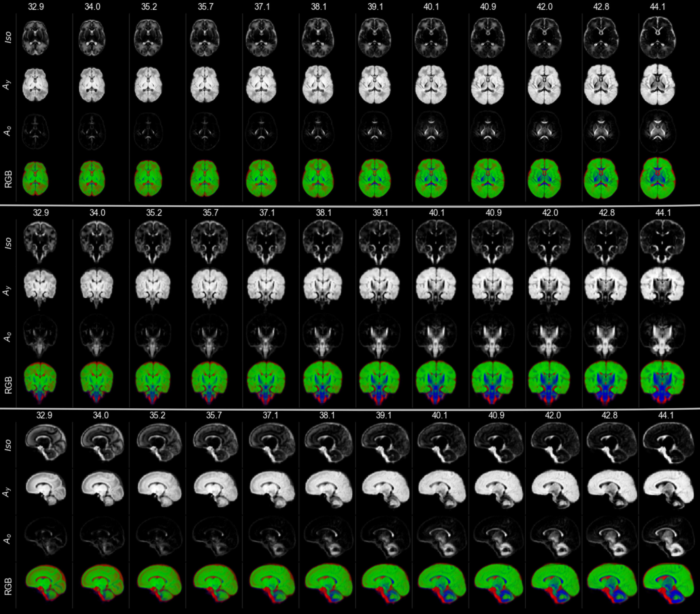Click the axial Iso brain image at 32.9
Screen dimensions: 700x614
(36, 38)
